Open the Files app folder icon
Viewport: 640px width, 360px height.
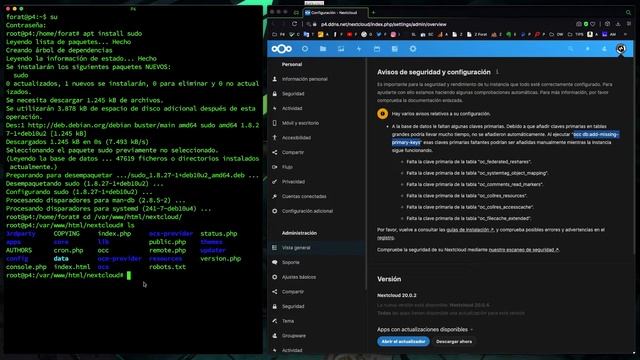[323, 49]
